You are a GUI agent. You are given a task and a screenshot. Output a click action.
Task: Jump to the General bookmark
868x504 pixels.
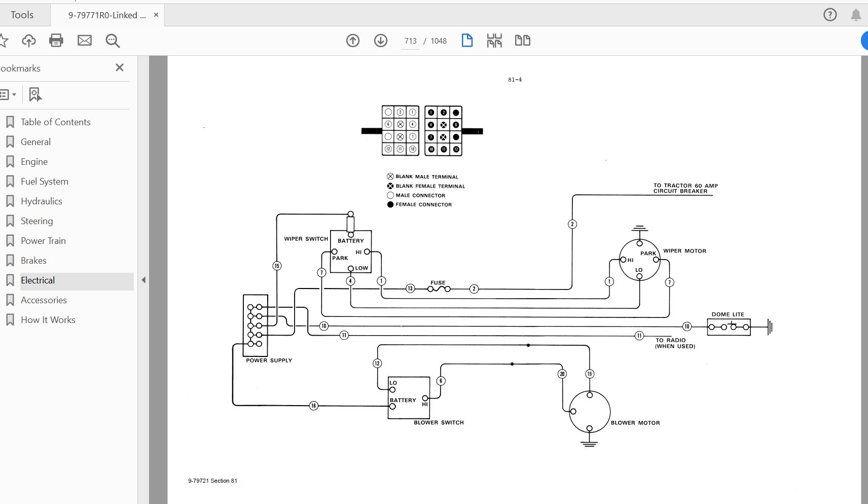click(35, 142)
